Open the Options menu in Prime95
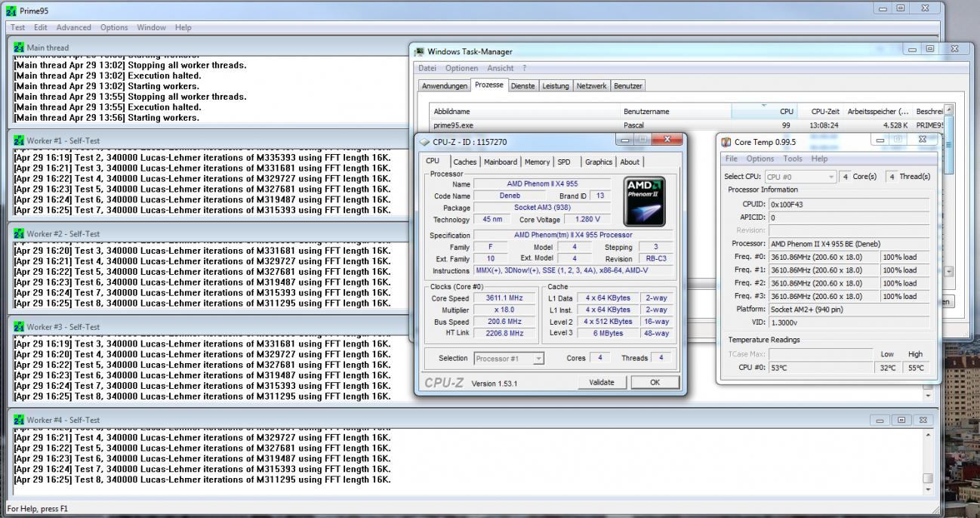Viewport: 980px width, 518px height. point(114,27)
